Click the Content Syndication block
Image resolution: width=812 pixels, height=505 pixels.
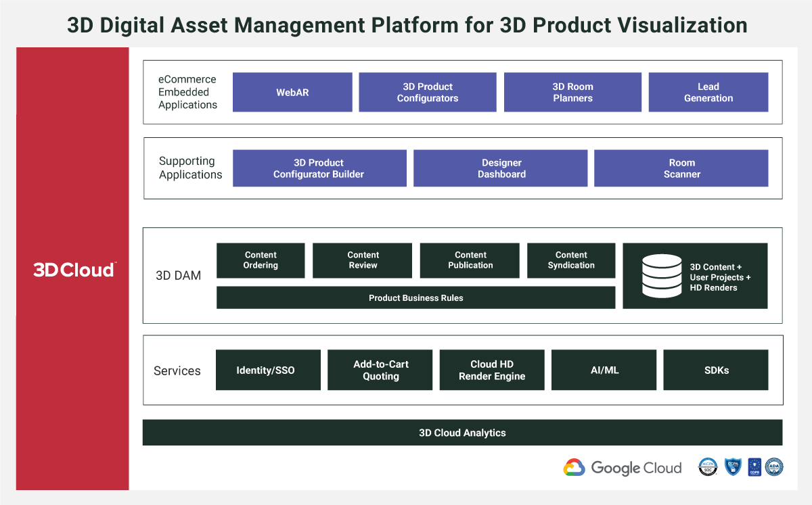(571, 260)
